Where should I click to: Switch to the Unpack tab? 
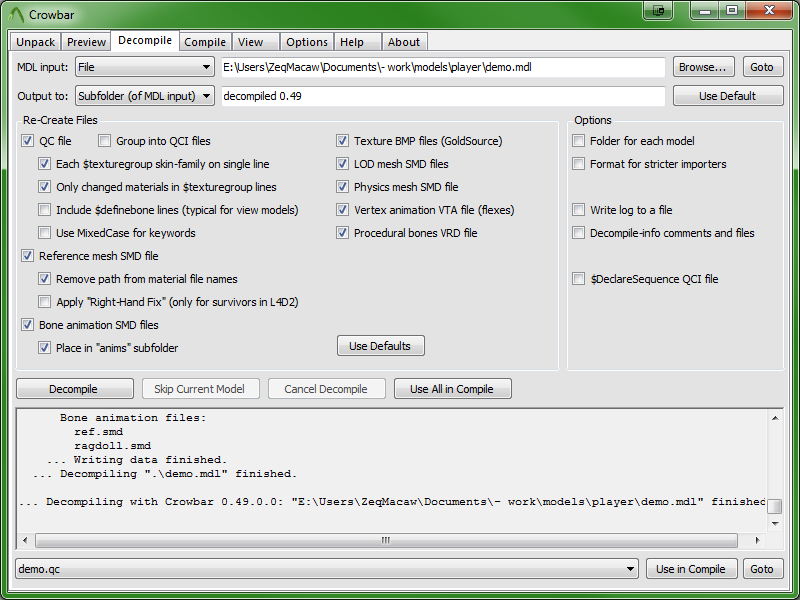click(35, 42)
